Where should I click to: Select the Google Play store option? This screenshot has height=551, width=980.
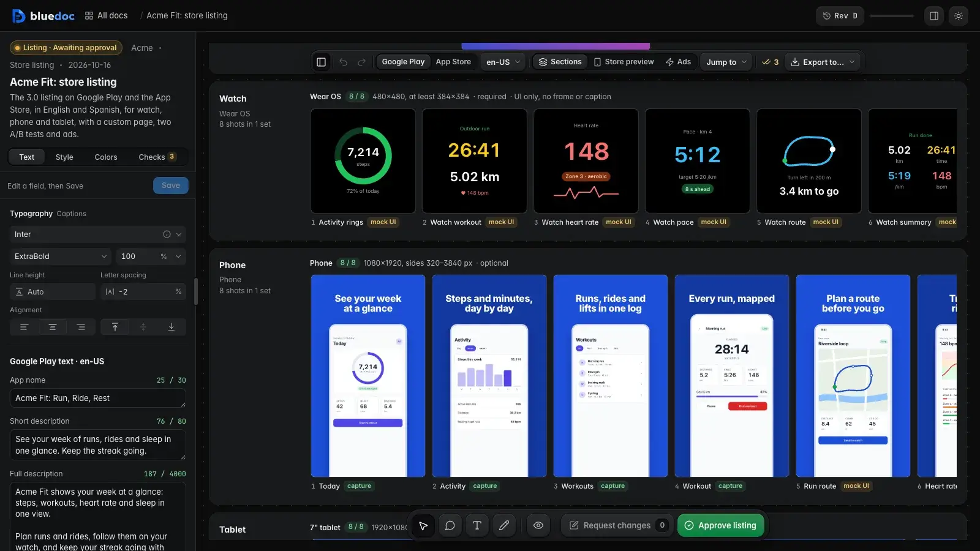(x=403, y=62)
